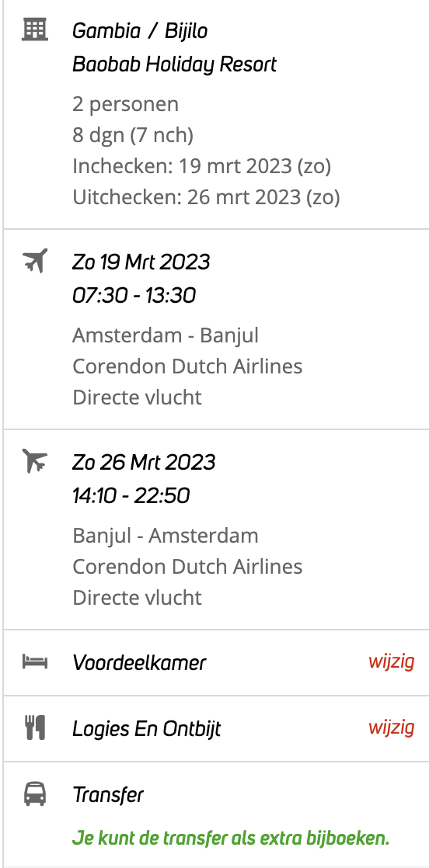Click the Voordeelkamer room type label
429x868 pixels.
139,662
